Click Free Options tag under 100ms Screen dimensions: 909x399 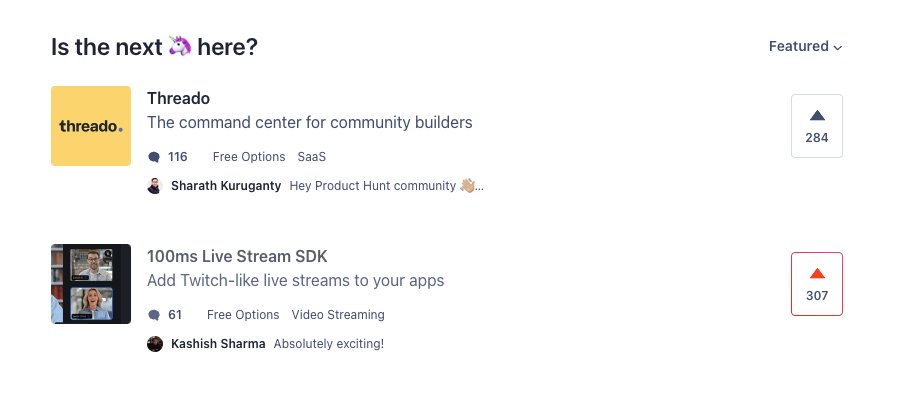click(243, 315)
